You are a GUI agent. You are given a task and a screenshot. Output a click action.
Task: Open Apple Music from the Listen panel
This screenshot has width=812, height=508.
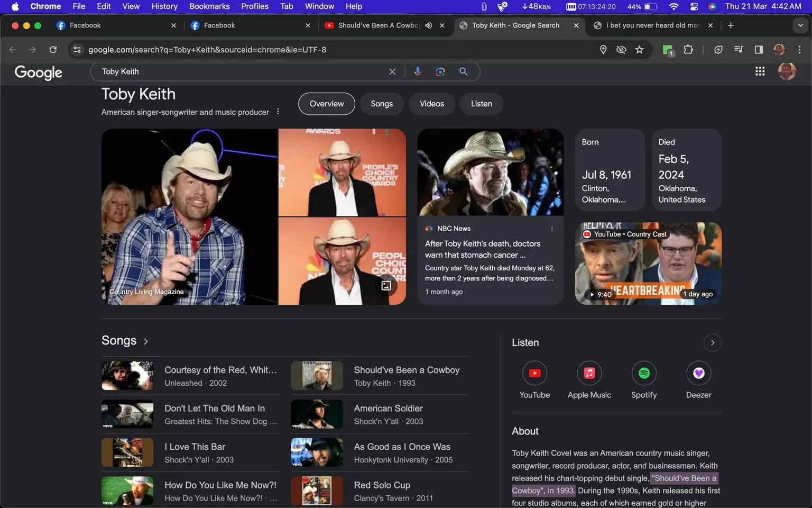[x=588, y=373]
